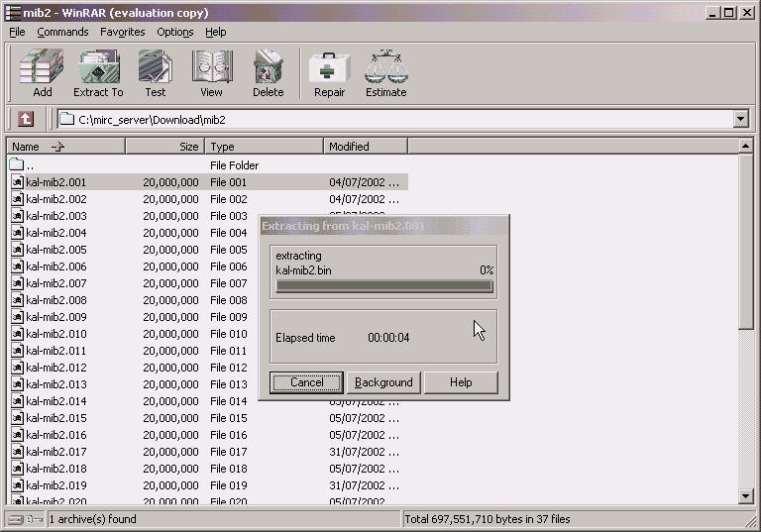
Task: Select the kal-mib2.015 file name
Action: click(56, 418)
